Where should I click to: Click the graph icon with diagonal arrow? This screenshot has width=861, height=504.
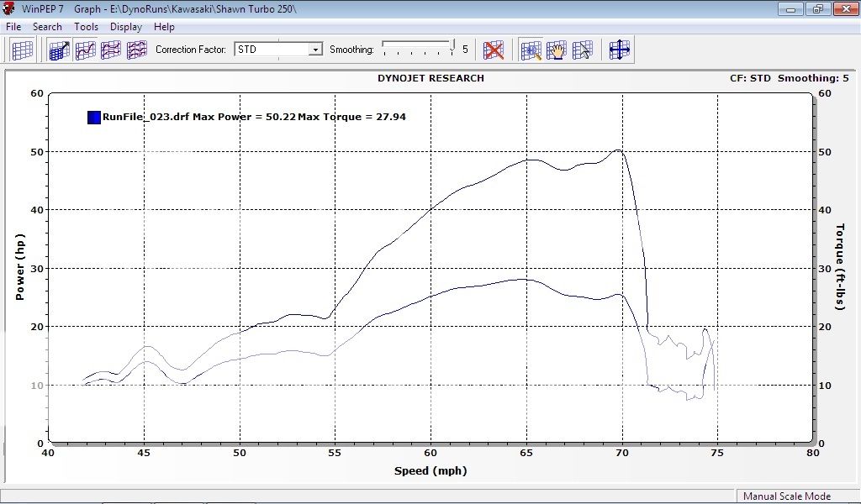pos(60,50)
